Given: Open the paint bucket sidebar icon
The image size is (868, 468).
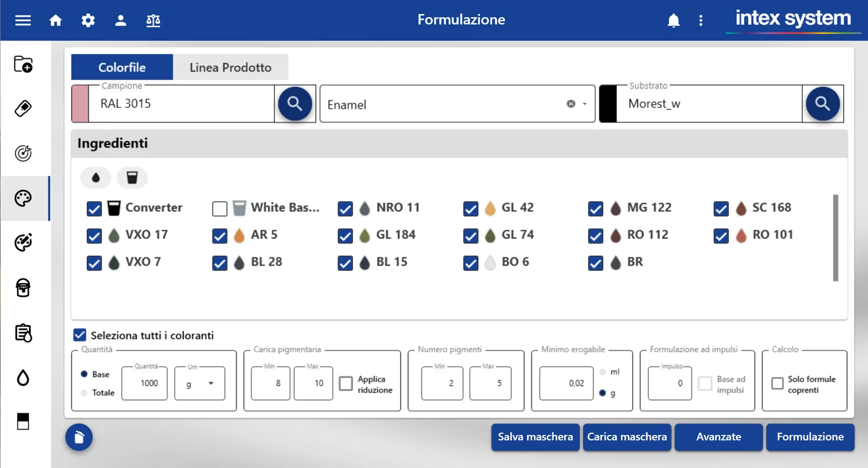Looking at the screenshot, I should pyautogui.click(x=23, y=288).
